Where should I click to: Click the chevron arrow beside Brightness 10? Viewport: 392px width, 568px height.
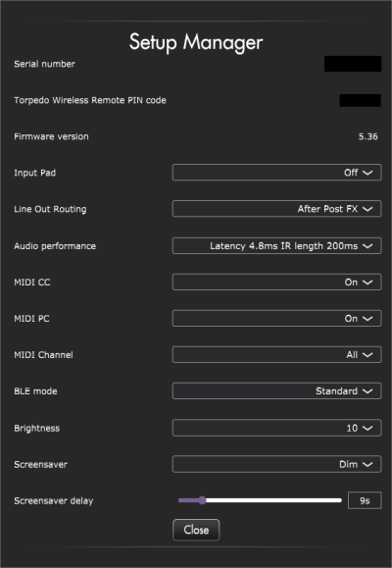coord(367,428)
